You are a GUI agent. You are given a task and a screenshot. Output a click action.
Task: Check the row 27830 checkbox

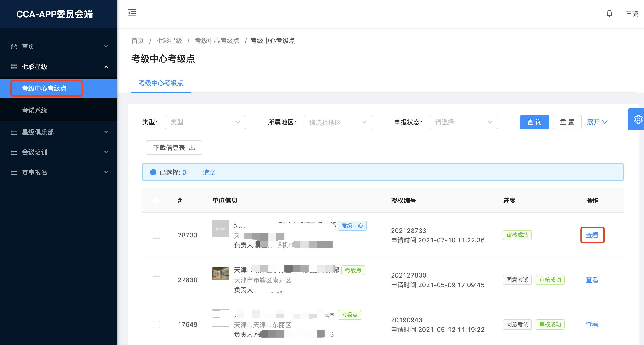tap(156, 280)
